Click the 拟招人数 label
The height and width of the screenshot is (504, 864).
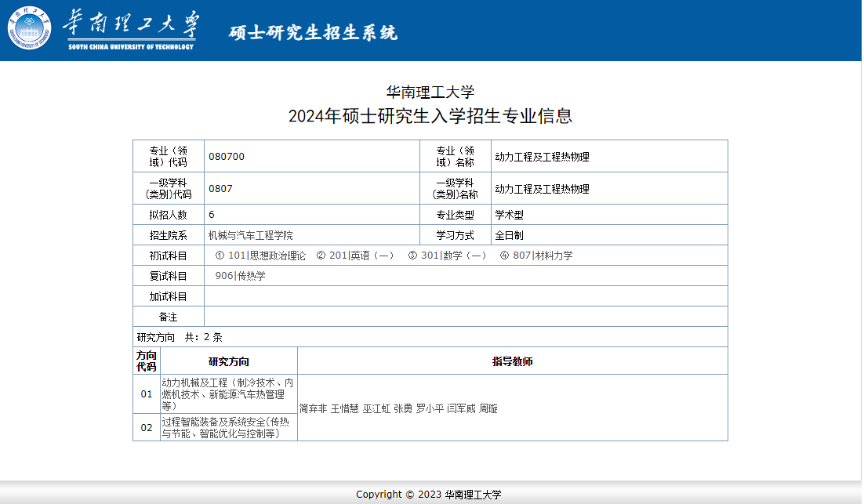tap(168, 215)
